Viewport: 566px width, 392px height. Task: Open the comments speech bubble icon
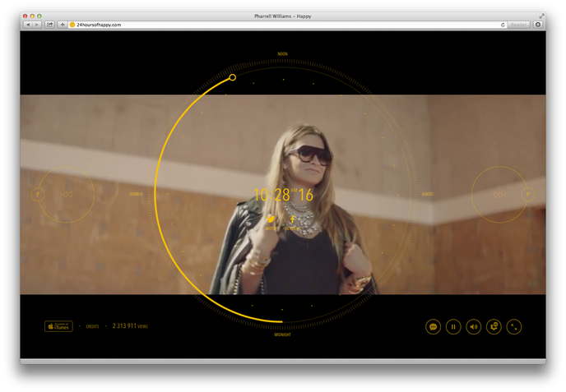click(x=434, y=327)
